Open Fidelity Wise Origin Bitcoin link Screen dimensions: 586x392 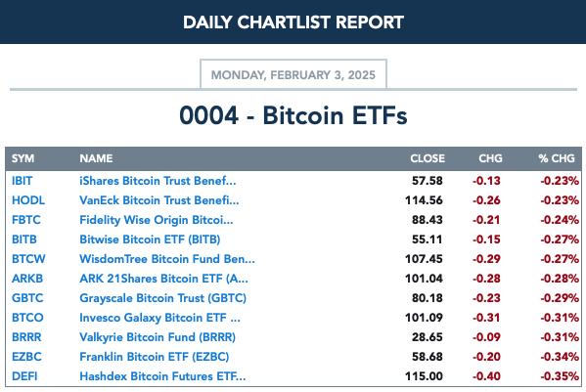(157, 220)
